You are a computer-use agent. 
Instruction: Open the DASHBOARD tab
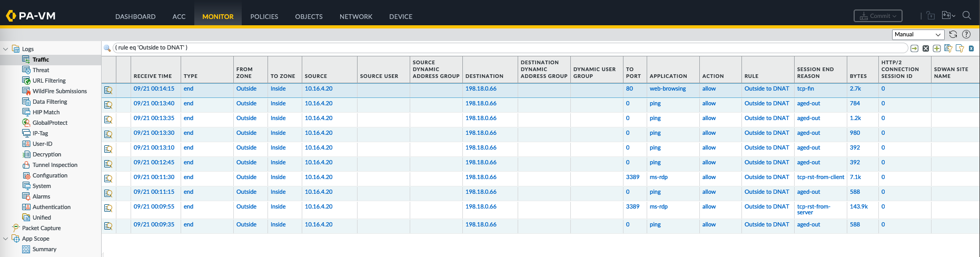[135, 16]
